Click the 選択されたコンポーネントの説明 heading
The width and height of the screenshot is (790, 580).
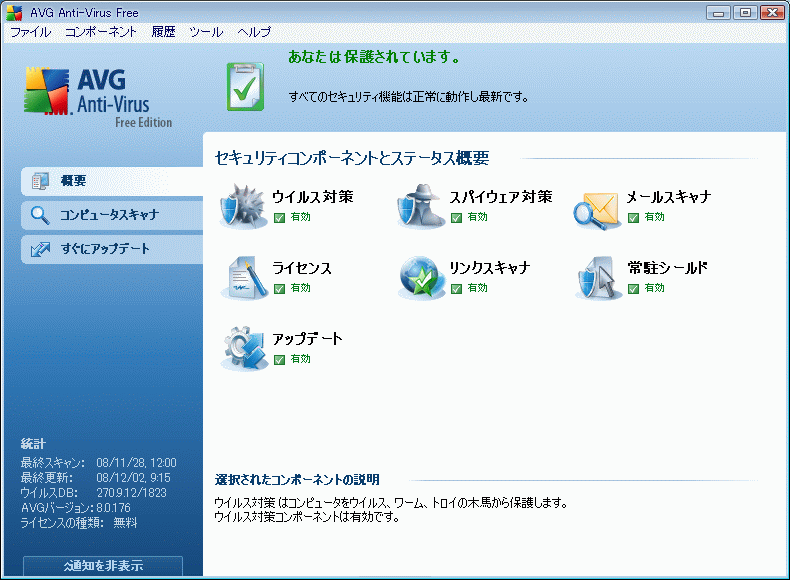[x=297, y=480]
